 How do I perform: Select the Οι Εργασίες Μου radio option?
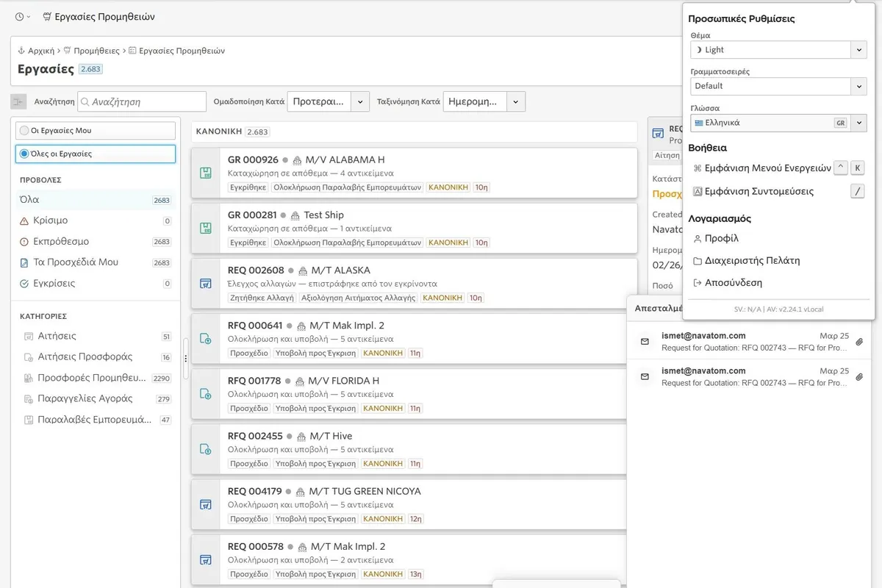[25, 131]
